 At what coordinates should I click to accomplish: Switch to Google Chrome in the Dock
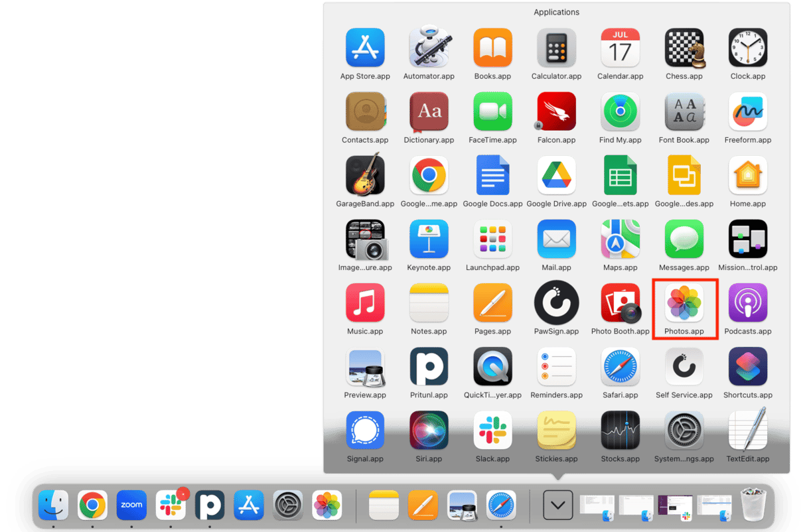(x=92, y=505)
